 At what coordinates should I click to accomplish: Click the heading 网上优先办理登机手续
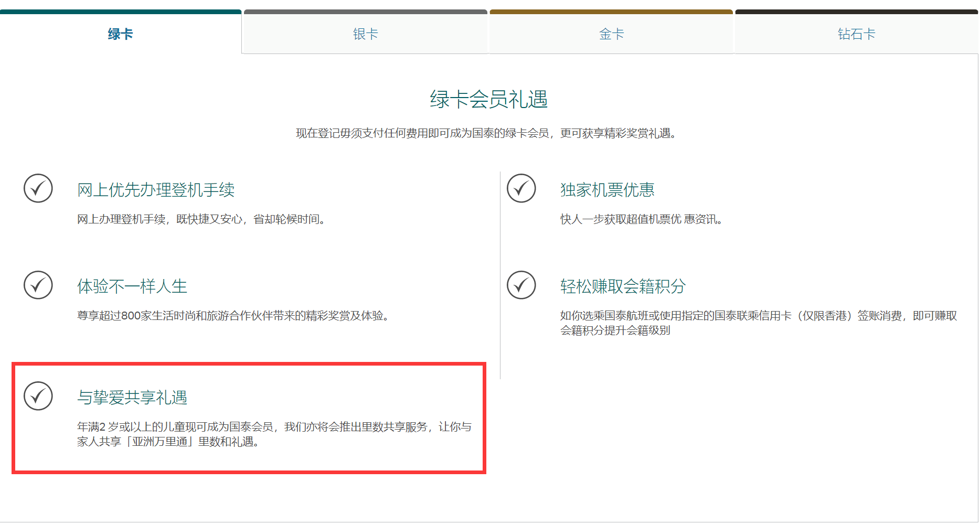(x=156, y=190)
